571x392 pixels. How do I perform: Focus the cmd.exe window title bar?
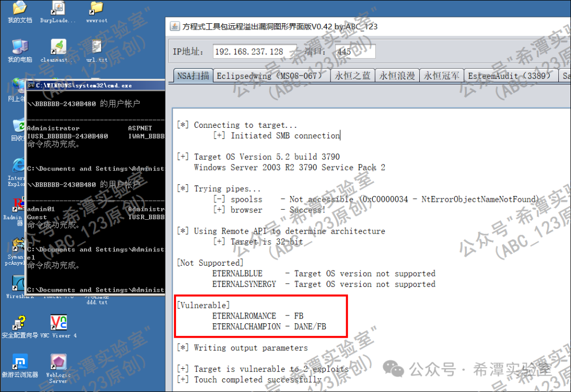click(96, 86)
